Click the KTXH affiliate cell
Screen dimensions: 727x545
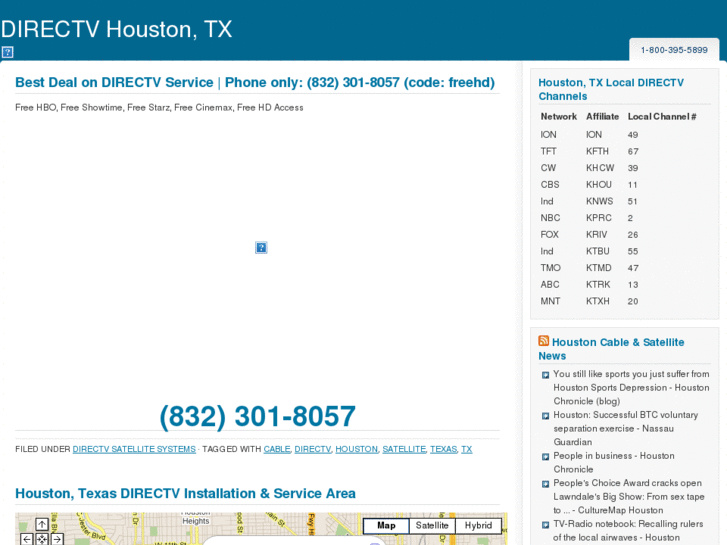[598, 301]
